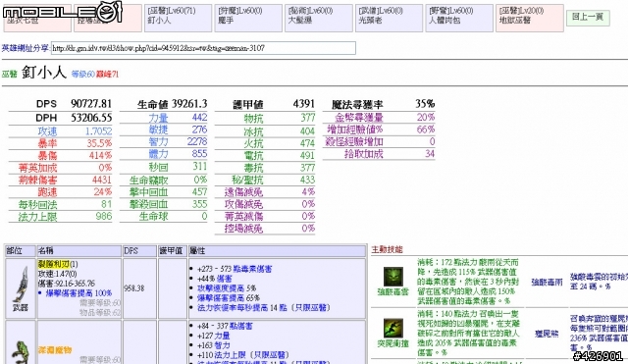Click the 電抗 491 resistance row
628x364 pixels.
[x=265, y=155]
